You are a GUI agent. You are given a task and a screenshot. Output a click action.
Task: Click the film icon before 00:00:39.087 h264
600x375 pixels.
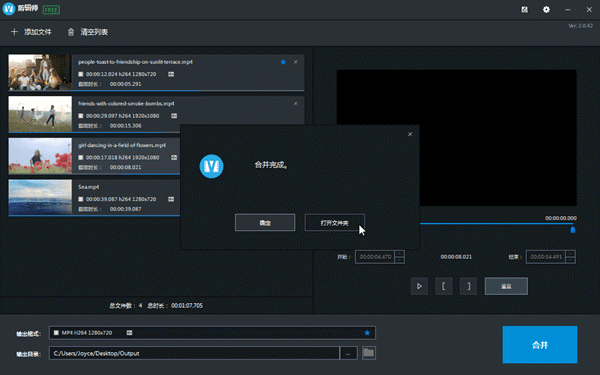81,199
